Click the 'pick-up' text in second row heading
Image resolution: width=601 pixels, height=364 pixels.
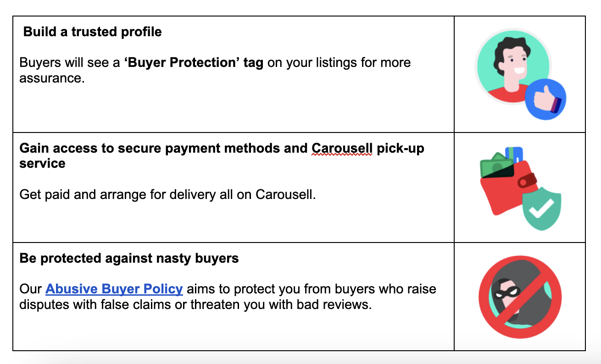401,149
